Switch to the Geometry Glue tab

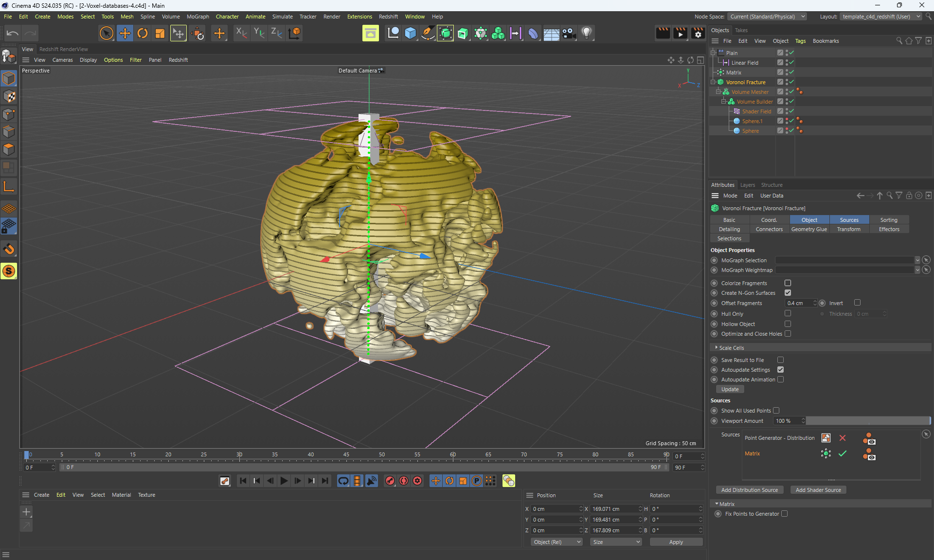point(809,229)
